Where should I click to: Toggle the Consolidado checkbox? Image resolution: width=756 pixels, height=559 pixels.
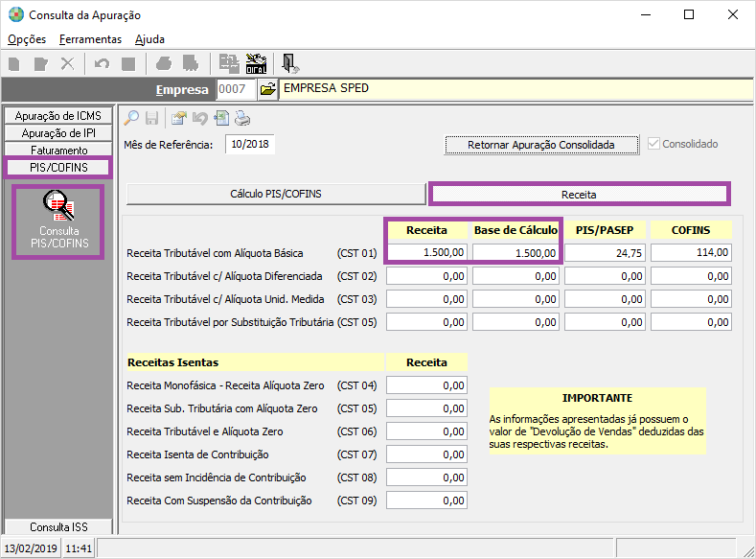click(653, 144)
